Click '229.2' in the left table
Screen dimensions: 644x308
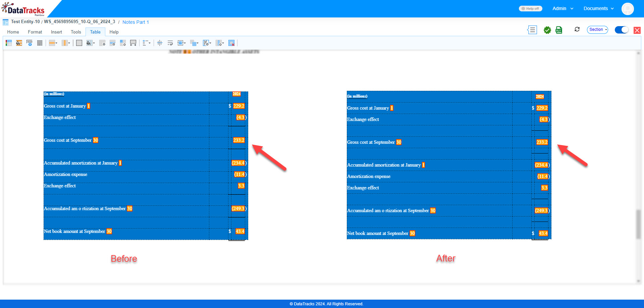pyautogui.click(x=239, y=106)
